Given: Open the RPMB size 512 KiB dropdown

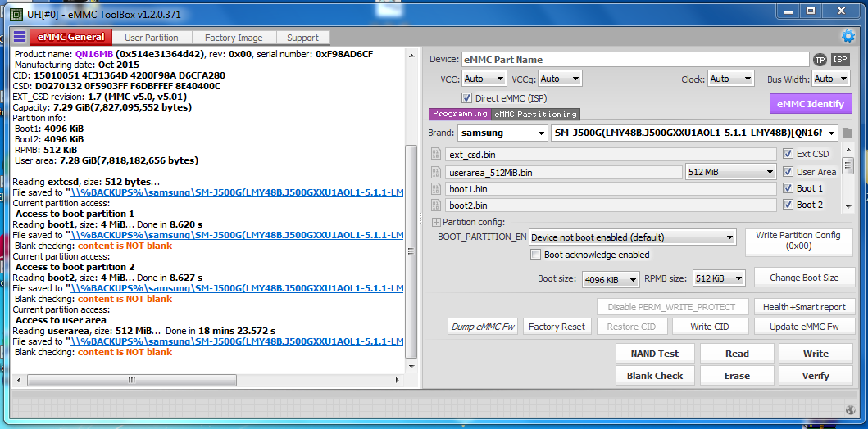Looking at the screenshot, I should [719, 278].
